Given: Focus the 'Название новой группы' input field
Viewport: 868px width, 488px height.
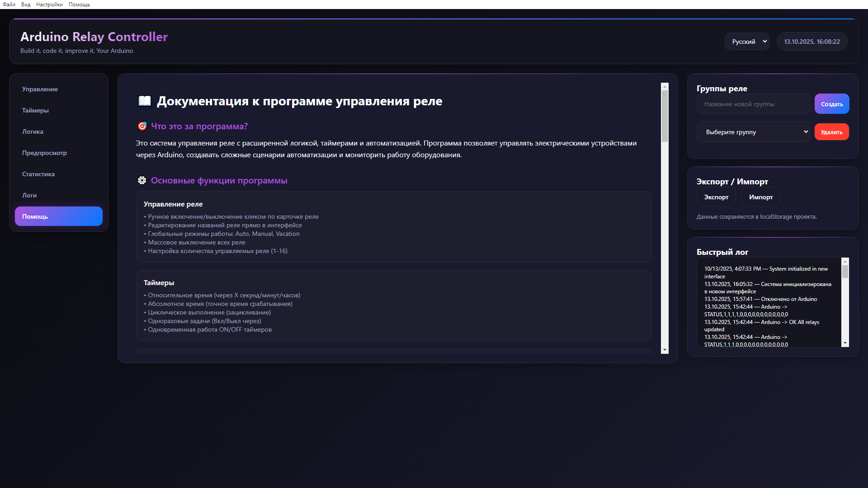Looking at the screenshot, I should pos(753,104).
